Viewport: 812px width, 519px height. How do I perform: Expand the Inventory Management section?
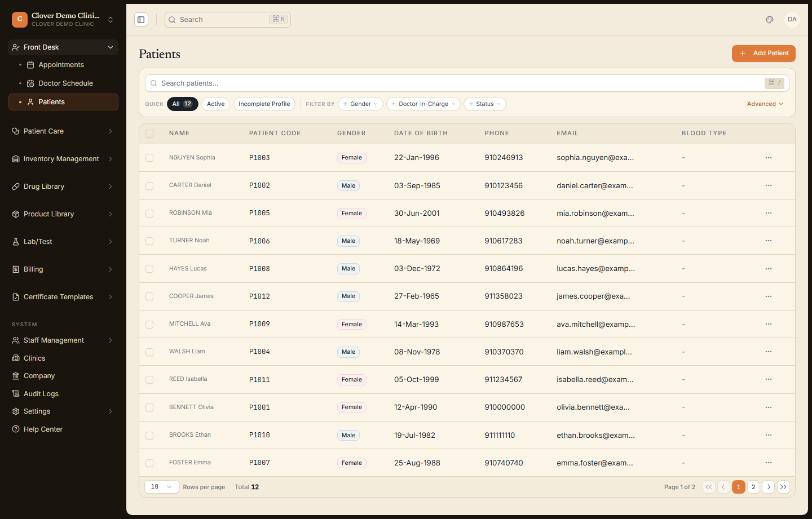click(63, 159)
